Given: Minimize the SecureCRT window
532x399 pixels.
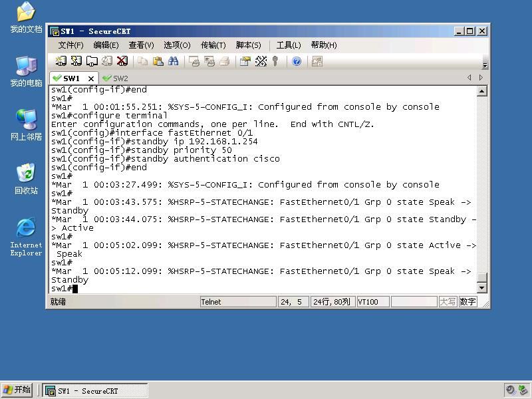Looking at the screenshot, I should point(459,31).
